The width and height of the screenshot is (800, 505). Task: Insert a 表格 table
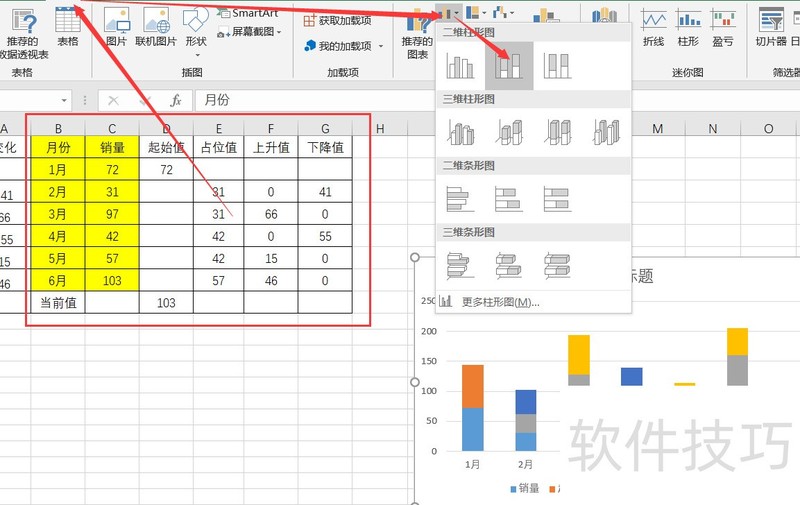[x=67, y=27]
